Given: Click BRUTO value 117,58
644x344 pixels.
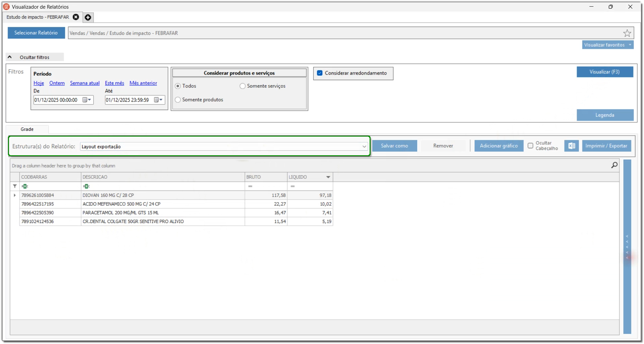Looking at the screenshot, I should point(278,195).
